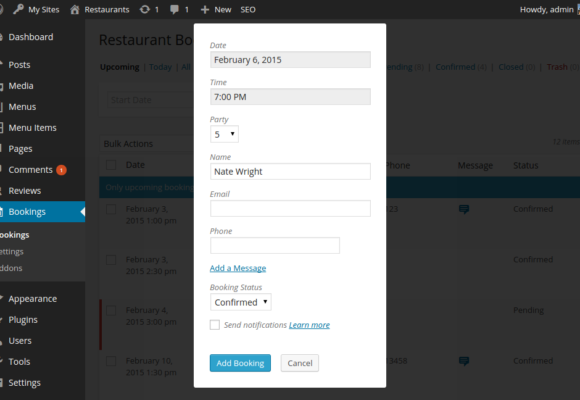
Task: Open the Restaurants home icon
Action: point(75,9)
